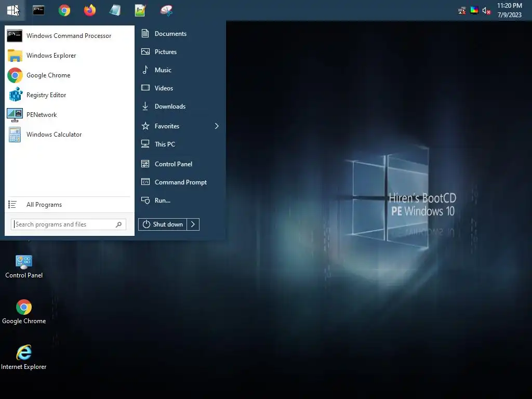
Task: Open Google Chrome from the taskbar
Action: pyautogui.click(x=64, y=10)
